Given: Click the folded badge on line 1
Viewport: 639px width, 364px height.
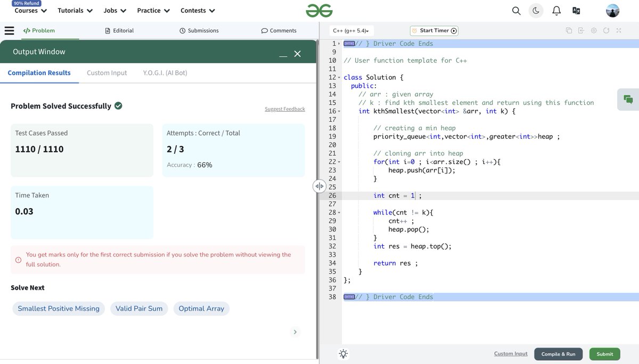Looking at the screenshot, I should point(349,44).
